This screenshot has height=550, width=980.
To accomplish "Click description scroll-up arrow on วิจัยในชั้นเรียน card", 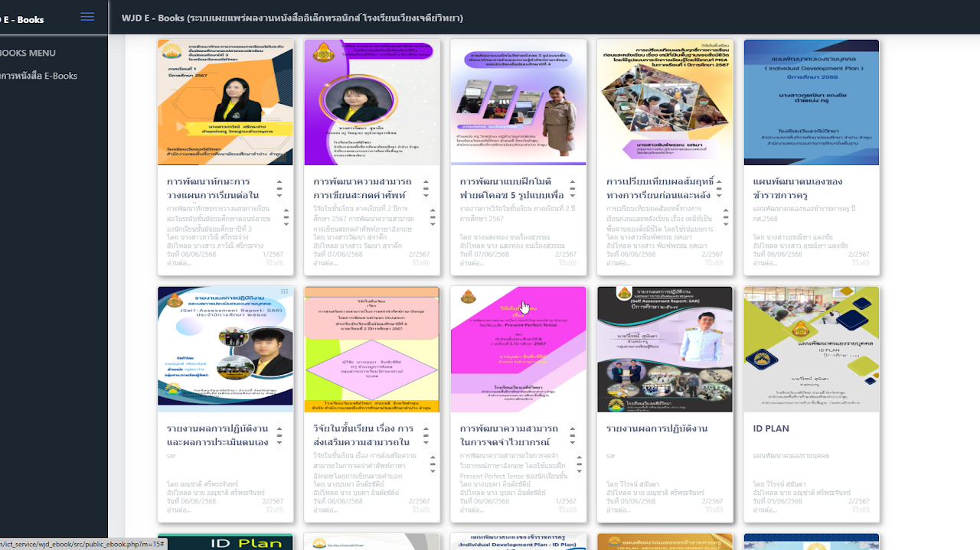I will pos(433,457).
